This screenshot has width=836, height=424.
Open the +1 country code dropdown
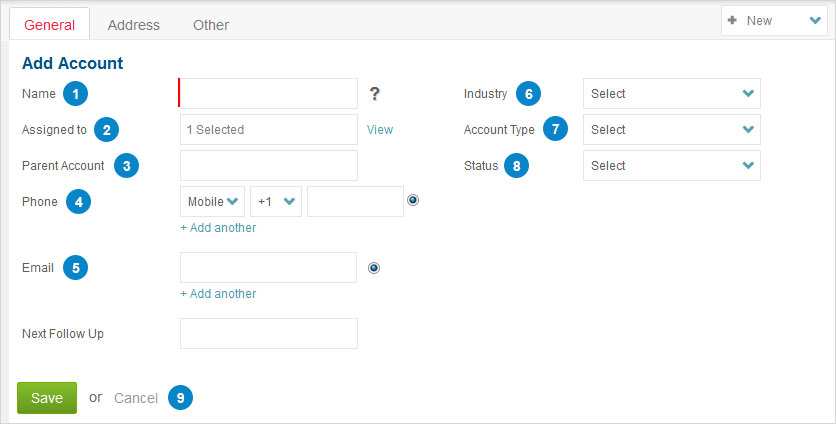click(276, 202)
